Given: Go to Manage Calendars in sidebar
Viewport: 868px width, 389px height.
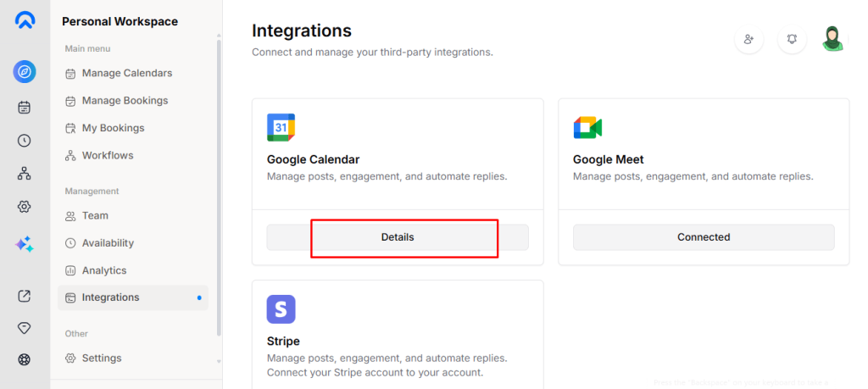Looking at the screenshot, I should (x=126, y=73).
